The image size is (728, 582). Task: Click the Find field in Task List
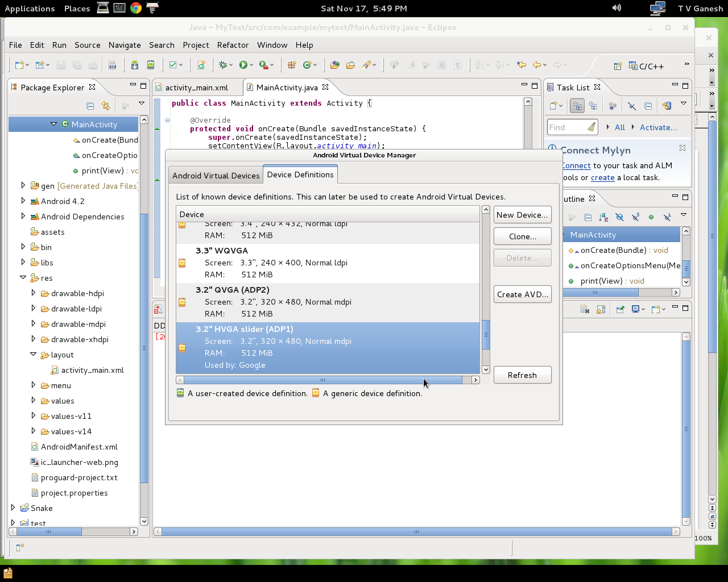(566, 127)
